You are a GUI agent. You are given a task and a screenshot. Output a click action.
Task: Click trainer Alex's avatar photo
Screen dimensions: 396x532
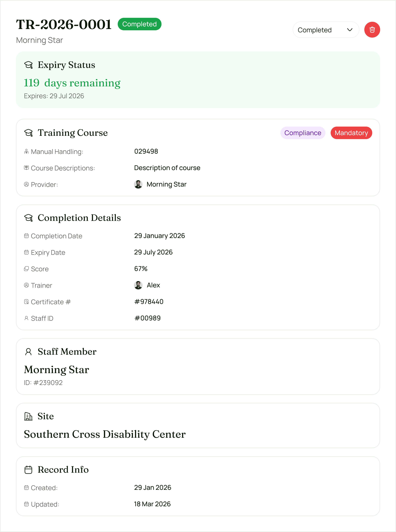click(x=138, y=285)
